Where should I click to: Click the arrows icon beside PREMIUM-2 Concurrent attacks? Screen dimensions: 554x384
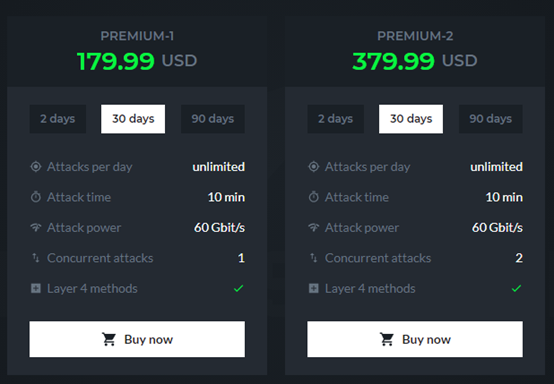[x=314, y=258]
